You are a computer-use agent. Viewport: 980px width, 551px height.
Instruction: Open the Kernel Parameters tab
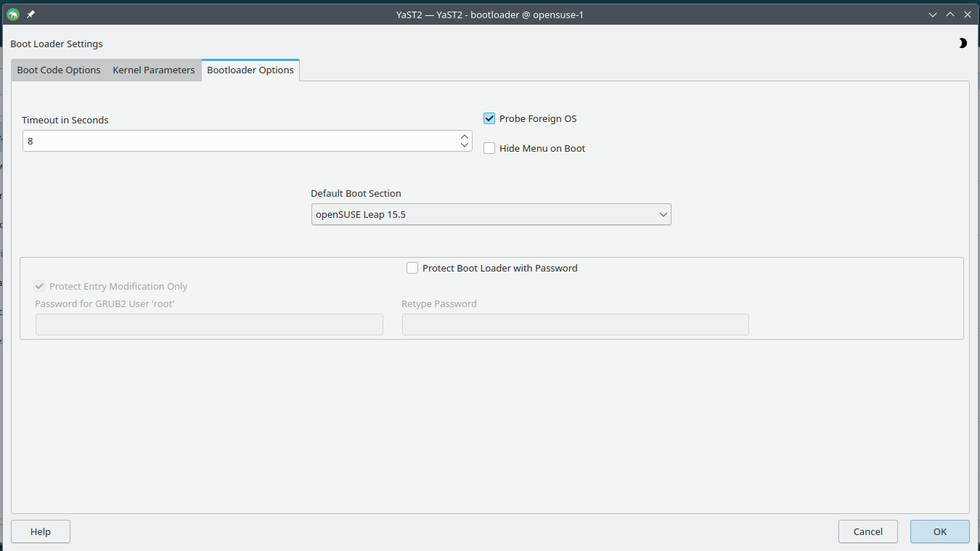(x=153, y=70)
